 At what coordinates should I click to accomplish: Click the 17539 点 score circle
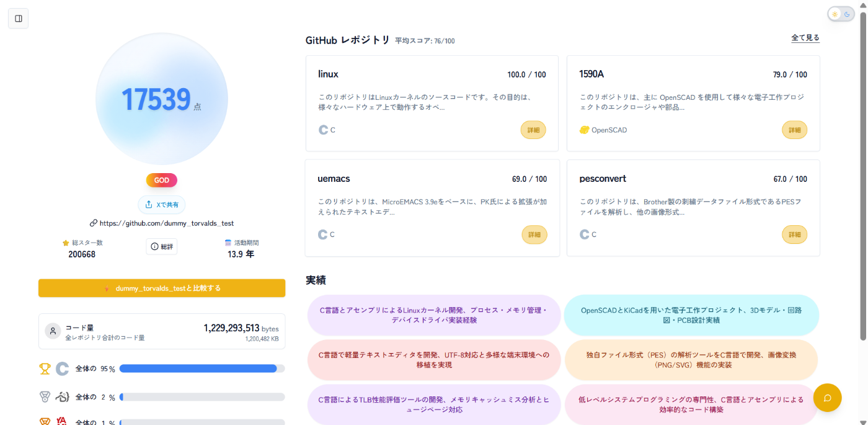162,99
